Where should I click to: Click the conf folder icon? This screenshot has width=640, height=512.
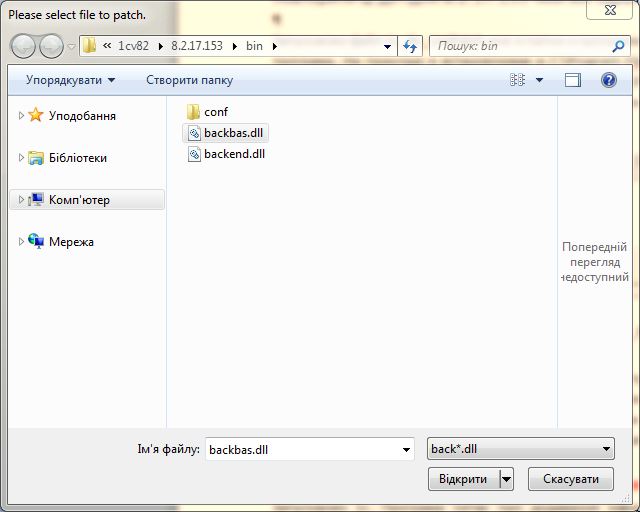tap(193, 111)
